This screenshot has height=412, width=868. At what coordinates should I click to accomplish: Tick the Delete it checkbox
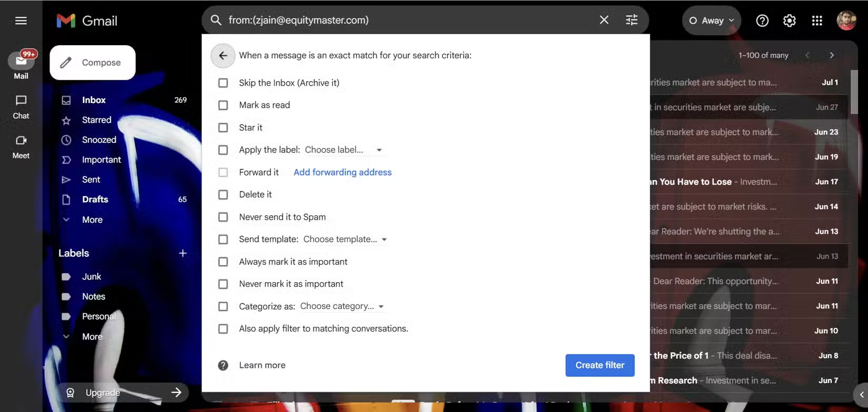[223, 194]
